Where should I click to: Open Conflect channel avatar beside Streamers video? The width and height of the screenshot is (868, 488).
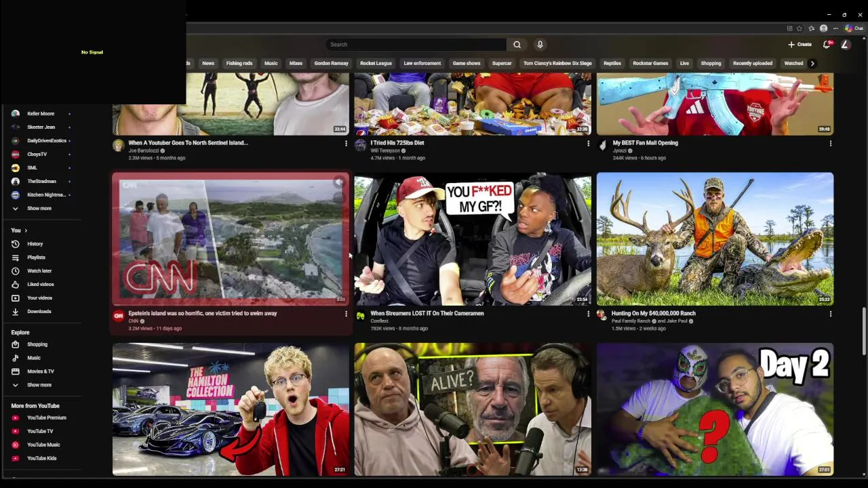click(360, 315)
